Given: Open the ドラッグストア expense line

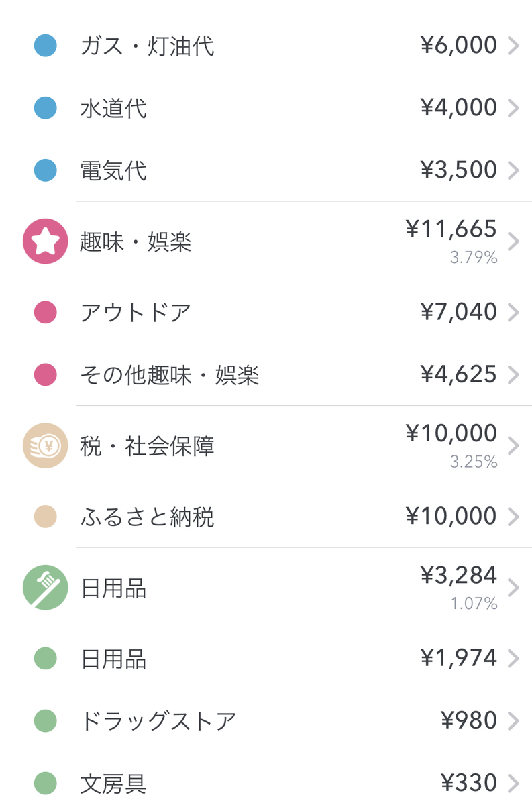Looking at the screenshot, I should point(266,721).
